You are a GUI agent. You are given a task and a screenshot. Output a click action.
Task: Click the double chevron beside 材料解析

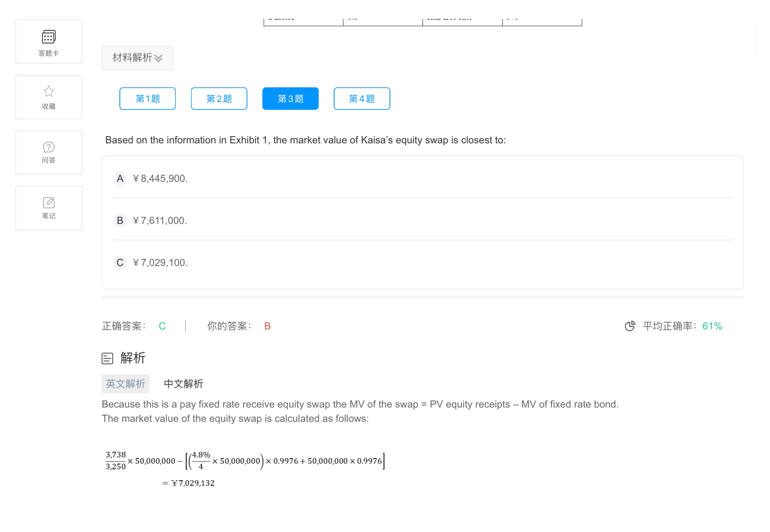tap(159, 58)
